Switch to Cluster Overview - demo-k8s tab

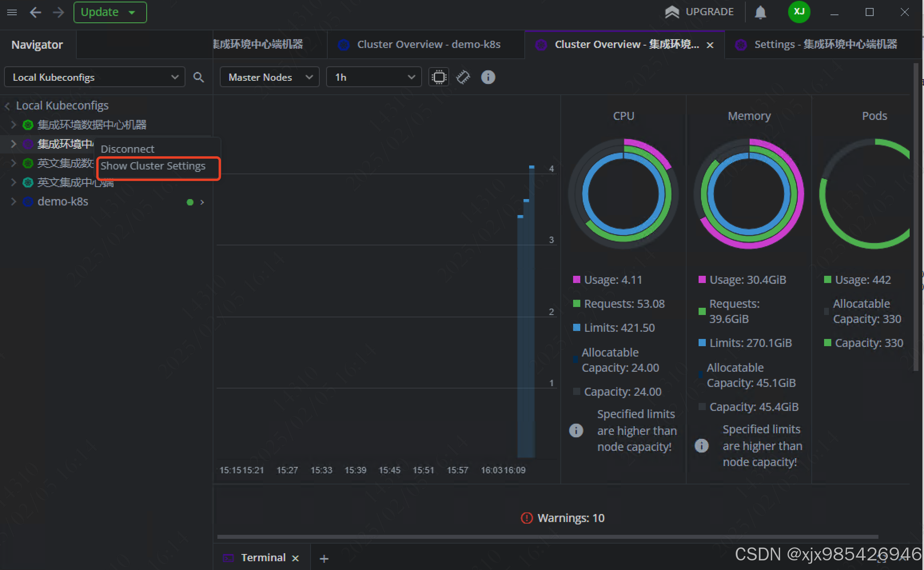point(428,44)
